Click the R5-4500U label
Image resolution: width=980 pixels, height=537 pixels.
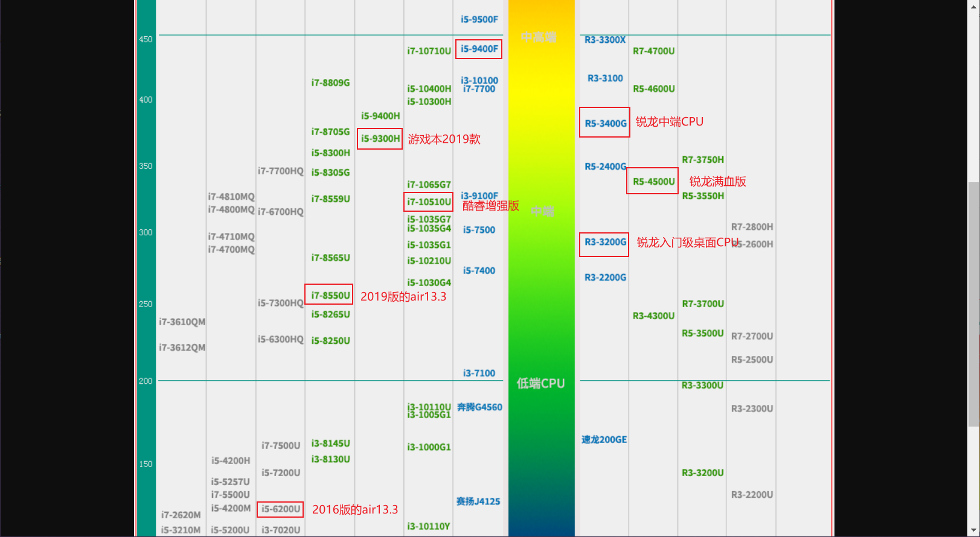pos(654,182)
